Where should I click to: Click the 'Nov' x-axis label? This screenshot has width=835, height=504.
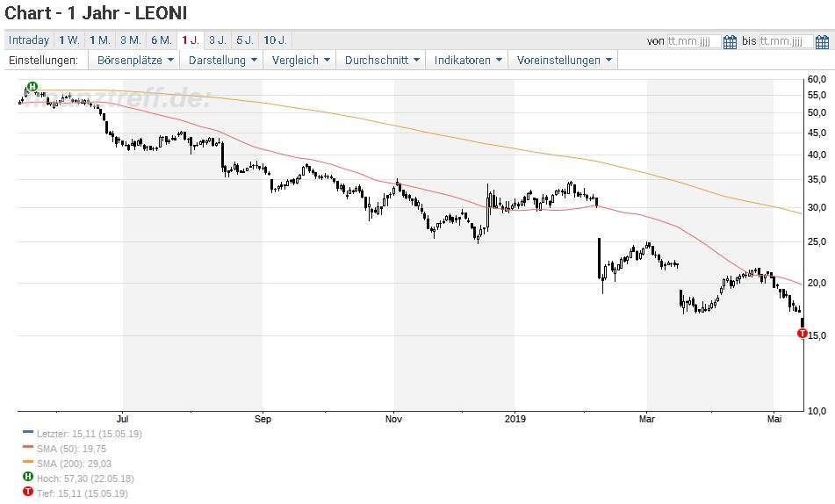pos(393,419)
